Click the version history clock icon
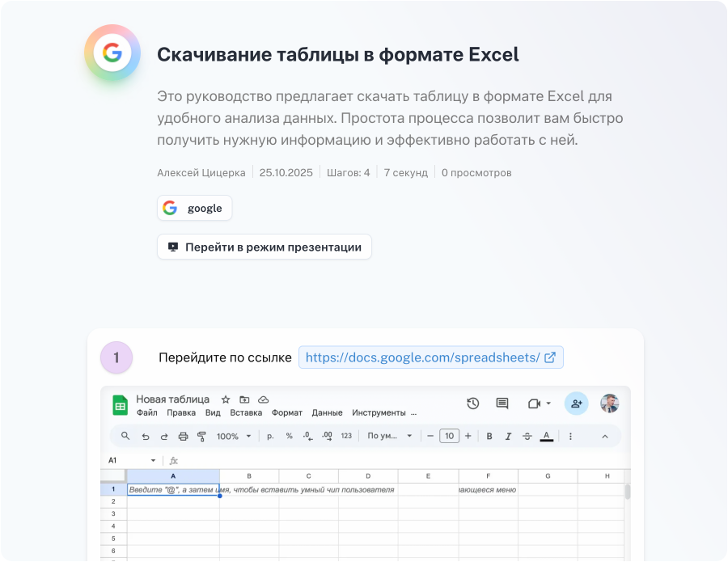728x562 pixels. (x=473, y=404)
